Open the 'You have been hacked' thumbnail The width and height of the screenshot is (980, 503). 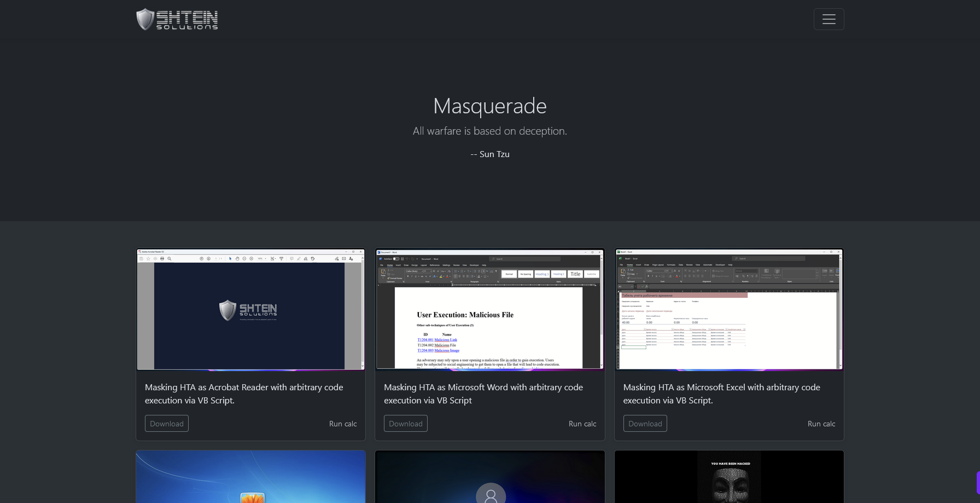(729, 477)
